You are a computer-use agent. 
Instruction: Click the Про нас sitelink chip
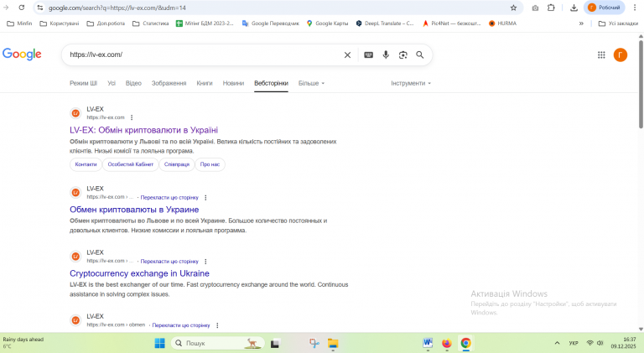(x=210, y=164)
